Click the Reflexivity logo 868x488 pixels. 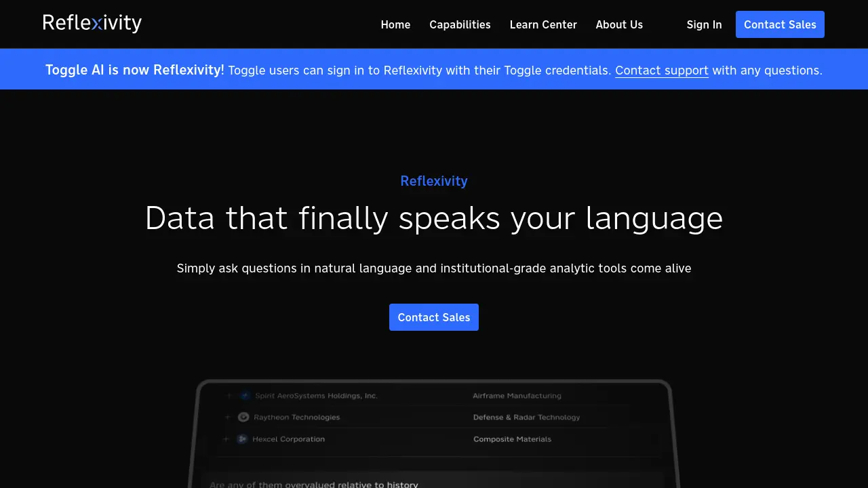pyautogui.click(x=92, y=24)
